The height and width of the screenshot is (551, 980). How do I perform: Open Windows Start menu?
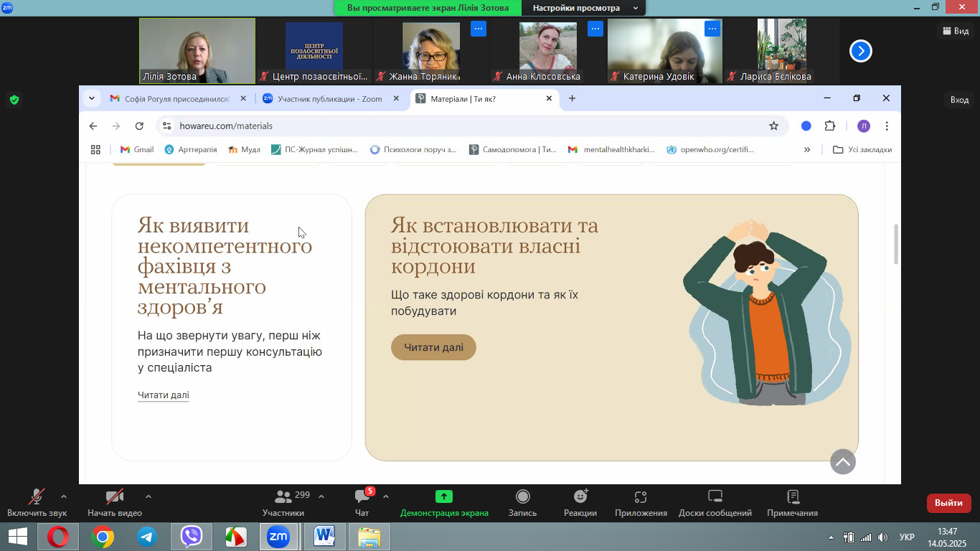pos(18,537)
